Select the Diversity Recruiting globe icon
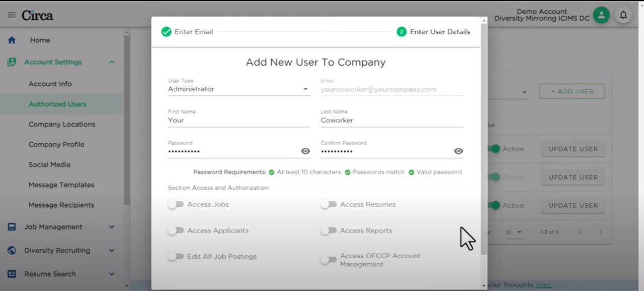Image resolution: width=644 pixels, height=291 pixels. pyautogui.click(x=11, y=250)
